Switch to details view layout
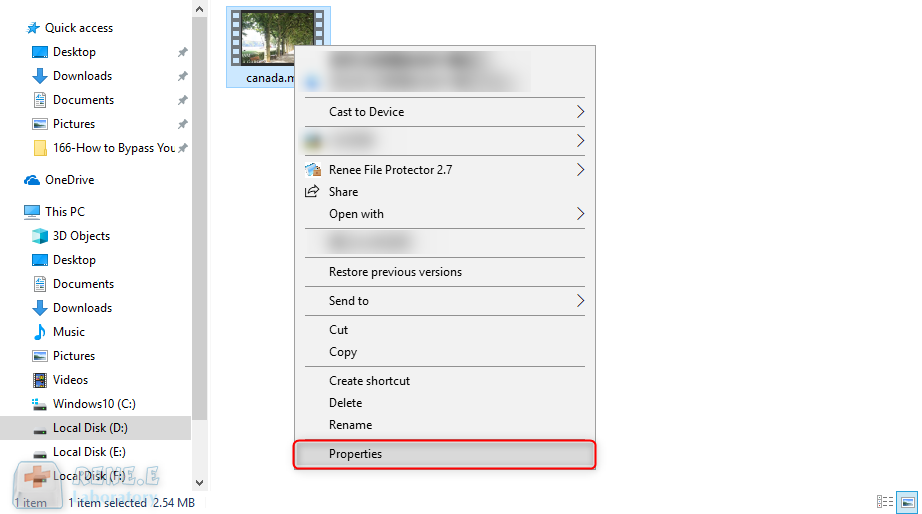The height and width of the screenshot is (514, 922). pyautogui.click(x=885, y=501)
